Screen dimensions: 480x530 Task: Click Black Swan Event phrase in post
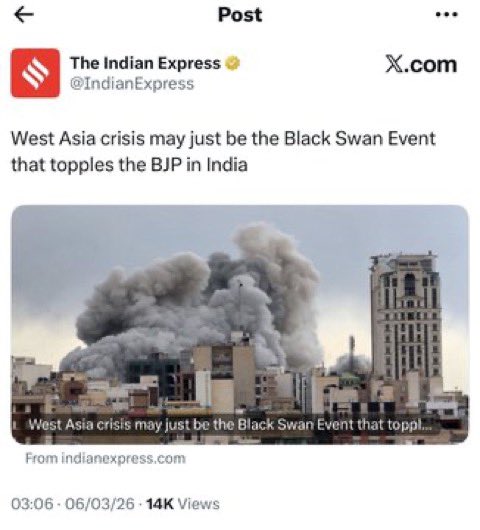point(360,139)
